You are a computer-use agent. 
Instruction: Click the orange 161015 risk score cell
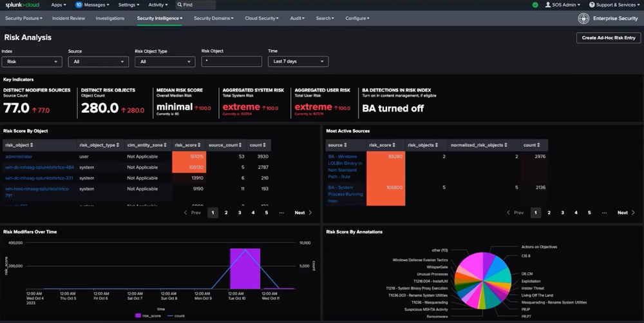pyautogui.click(x=189, y=156)
